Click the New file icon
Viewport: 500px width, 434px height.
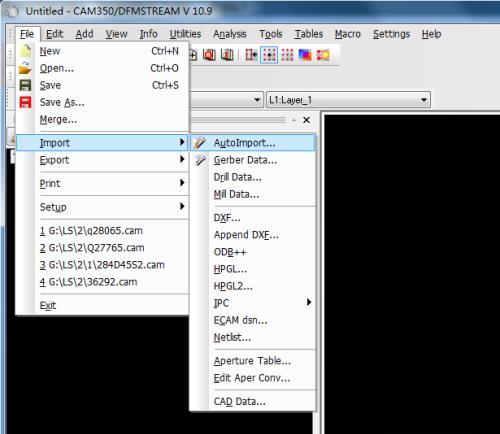25,51
